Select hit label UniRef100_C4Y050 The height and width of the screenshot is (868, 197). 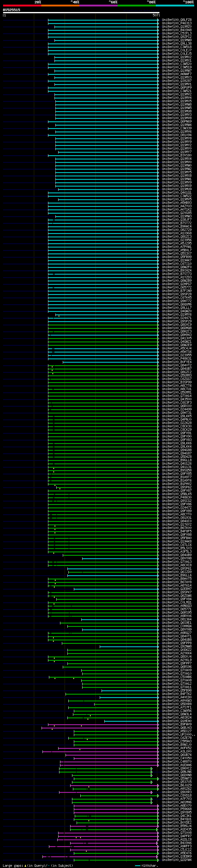[x=177, y=758]
